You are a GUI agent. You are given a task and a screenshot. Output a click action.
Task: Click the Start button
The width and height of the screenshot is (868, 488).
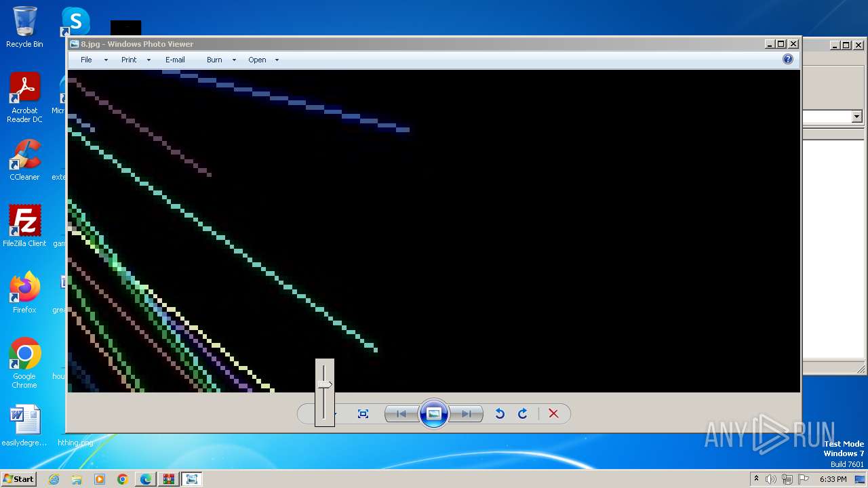18,479
